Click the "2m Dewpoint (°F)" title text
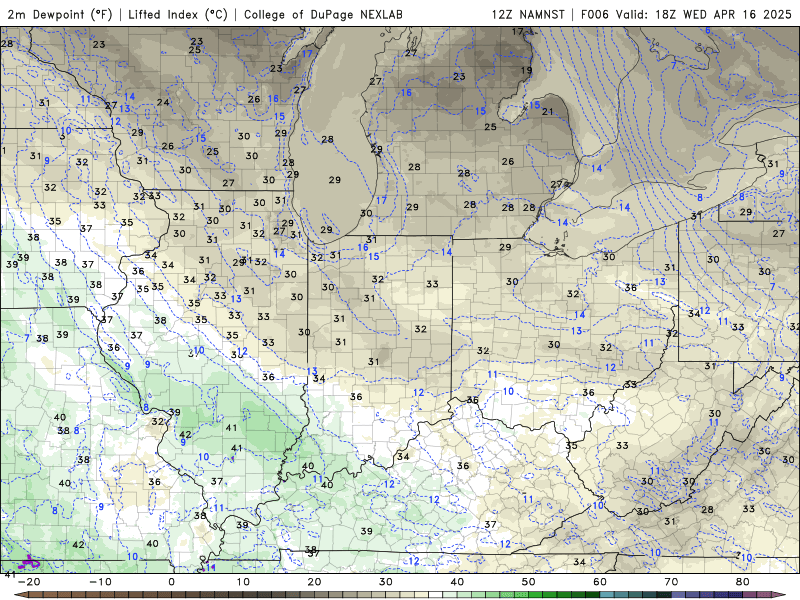The image size is (800, 600). pyautogui.click(x=60, y=14)
